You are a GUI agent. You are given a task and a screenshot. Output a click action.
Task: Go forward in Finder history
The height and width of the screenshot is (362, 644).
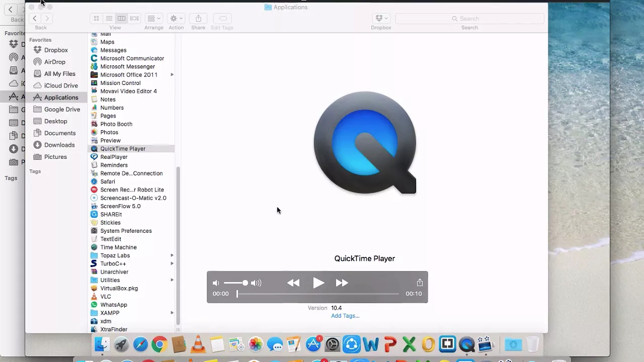47,18
